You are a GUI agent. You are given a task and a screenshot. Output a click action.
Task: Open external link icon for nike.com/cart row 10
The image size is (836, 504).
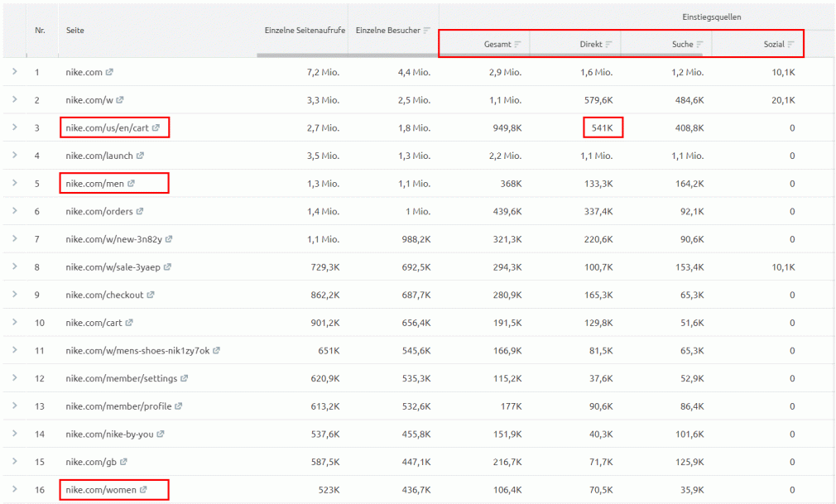point(129,322)
